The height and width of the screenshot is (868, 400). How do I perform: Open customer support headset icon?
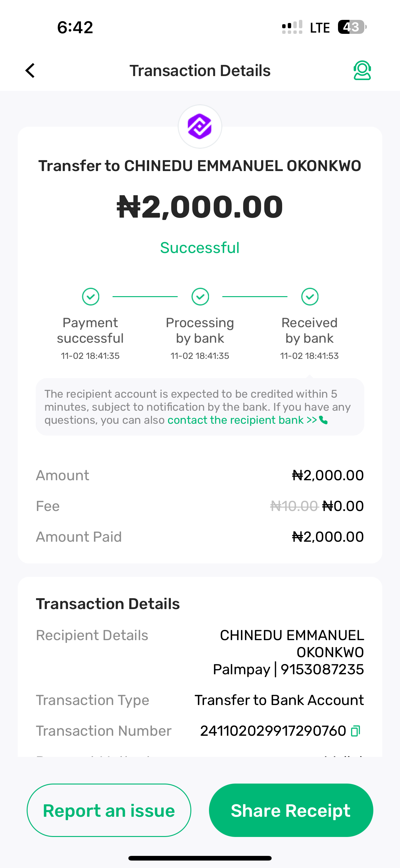point(362,70)
